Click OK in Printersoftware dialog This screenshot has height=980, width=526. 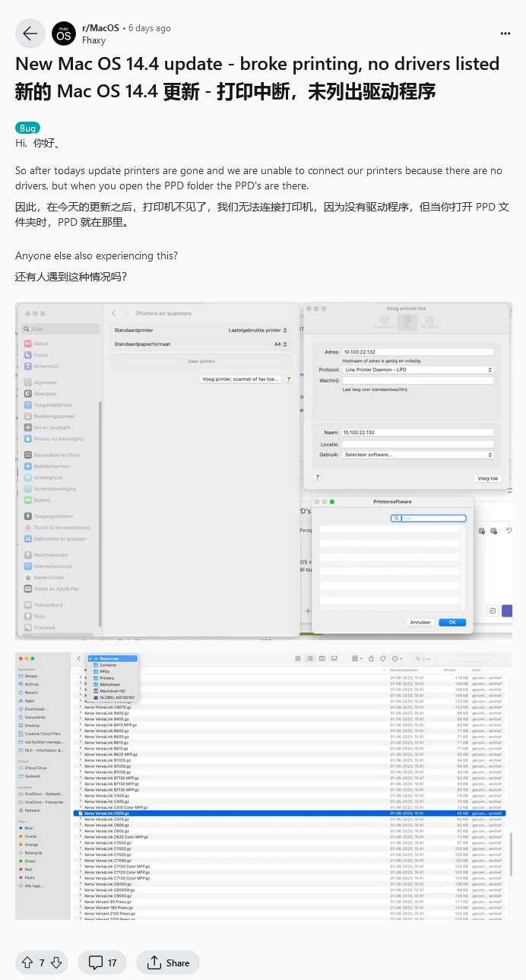coord(452,622)
